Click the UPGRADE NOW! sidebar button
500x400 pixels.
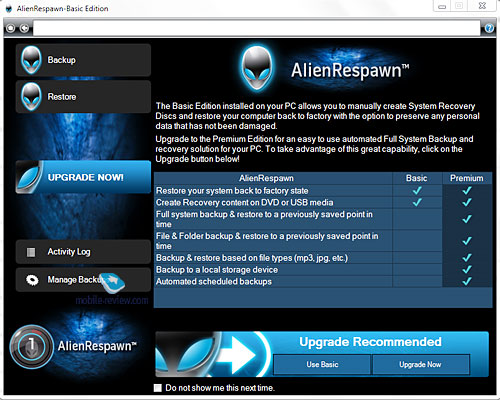[x=83, y=177]
